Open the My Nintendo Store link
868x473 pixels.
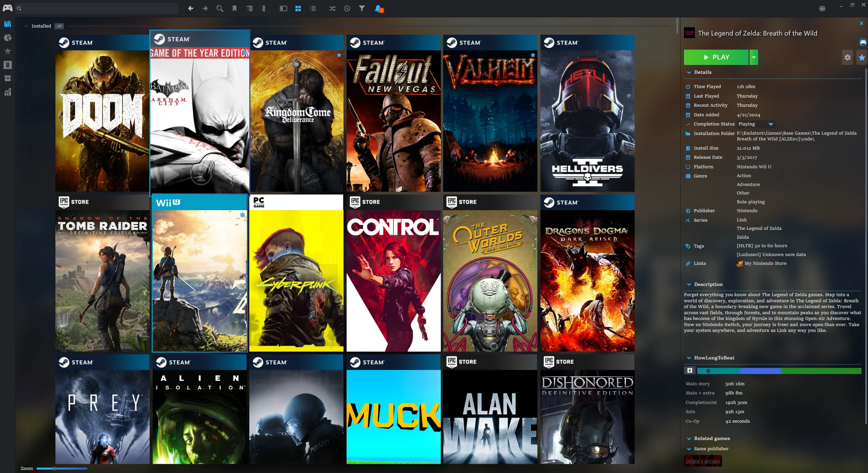[x=765, y=263]
